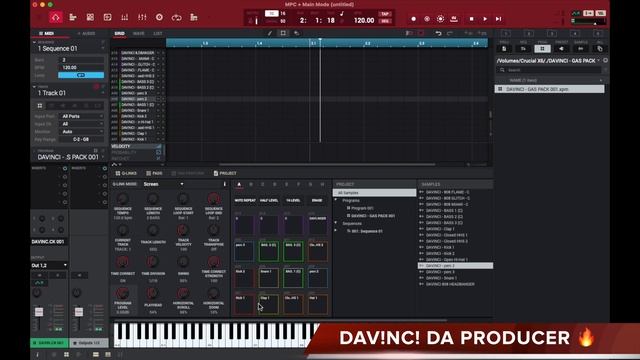Open the channel mixer faders icon

pos(142,18)
